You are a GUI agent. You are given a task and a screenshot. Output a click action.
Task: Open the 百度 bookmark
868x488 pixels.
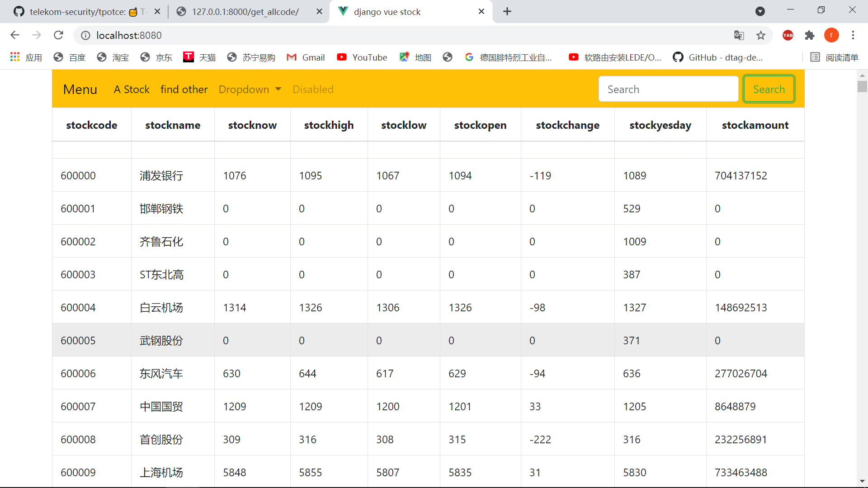pos(70,57)
